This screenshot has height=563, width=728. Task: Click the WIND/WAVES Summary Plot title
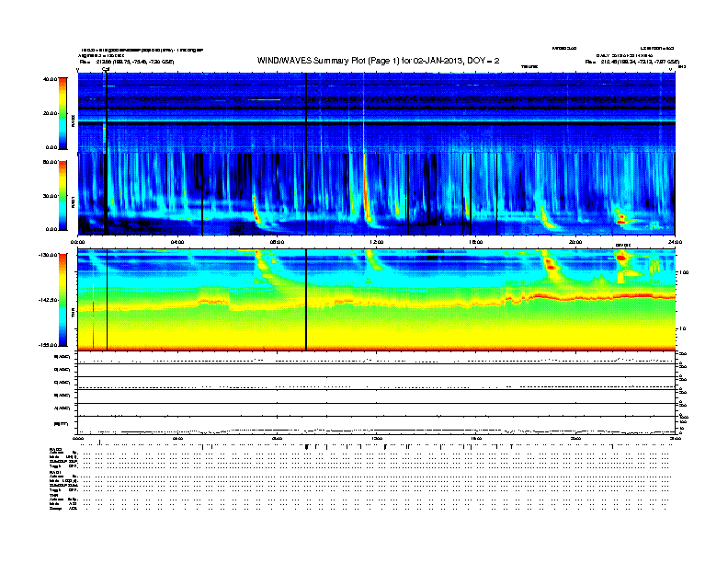(x=378, y=61)
